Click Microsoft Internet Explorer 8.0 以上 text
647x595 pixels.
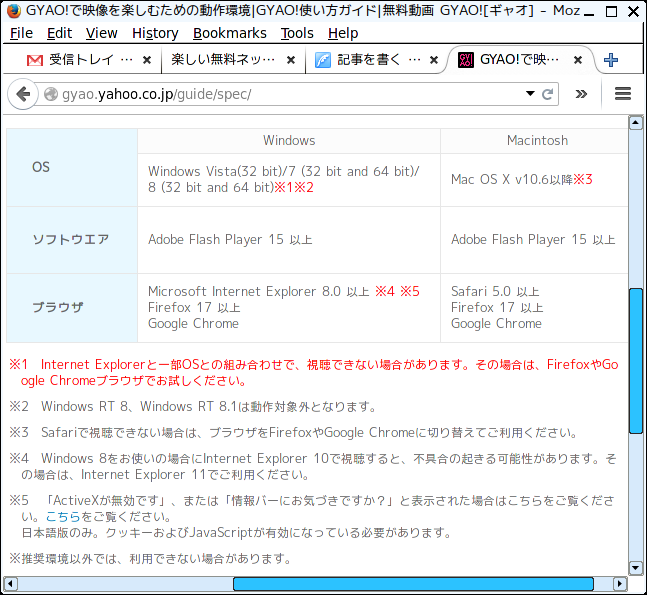[x=258, y=292]
